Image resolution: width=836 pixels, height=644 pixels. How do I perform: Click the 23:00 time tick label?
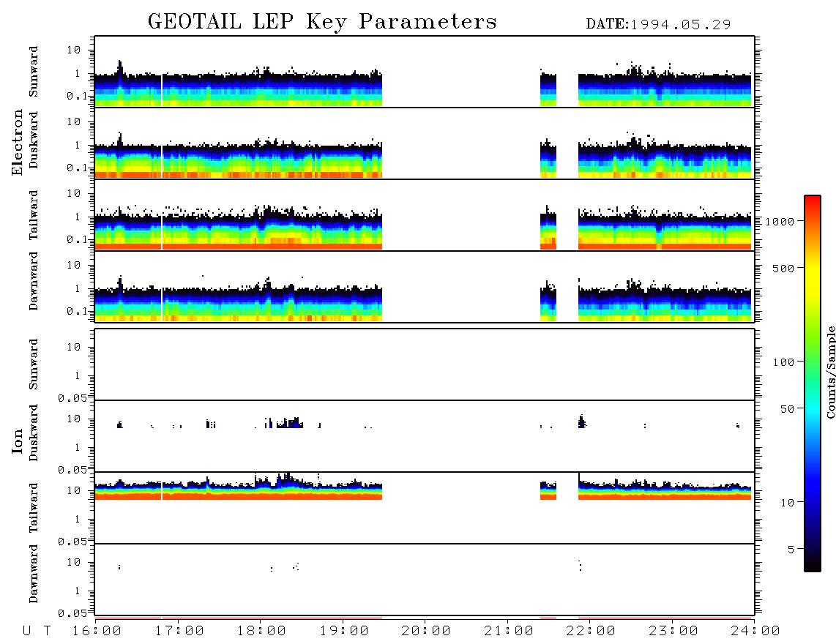(673, 631)
